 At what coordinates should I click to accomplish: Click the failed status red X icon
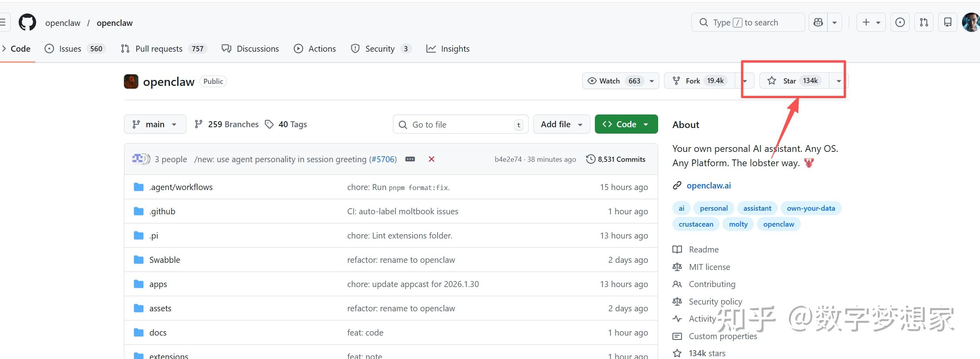(x=431, y=159)
